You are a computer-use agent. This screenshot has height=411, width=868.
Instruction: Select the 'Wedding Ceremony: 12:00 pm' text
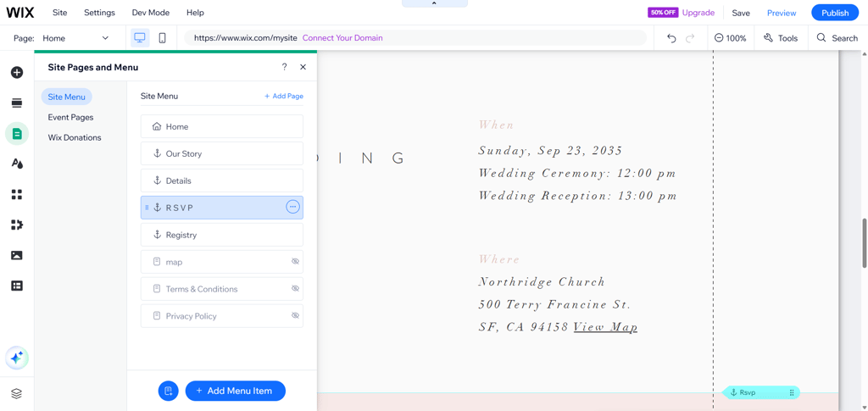577,173
